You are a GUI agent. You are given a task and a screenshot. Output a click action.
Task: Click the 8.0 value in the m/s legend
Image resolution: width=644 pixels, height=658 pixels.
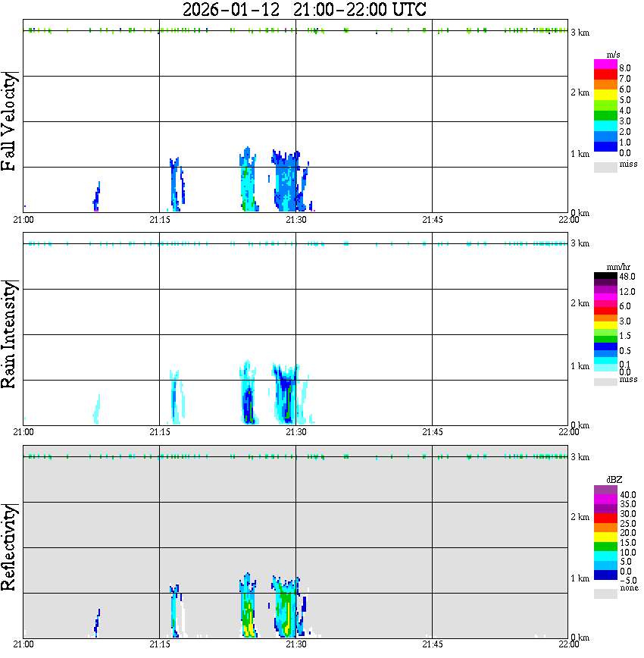click(x=625, y=68)
